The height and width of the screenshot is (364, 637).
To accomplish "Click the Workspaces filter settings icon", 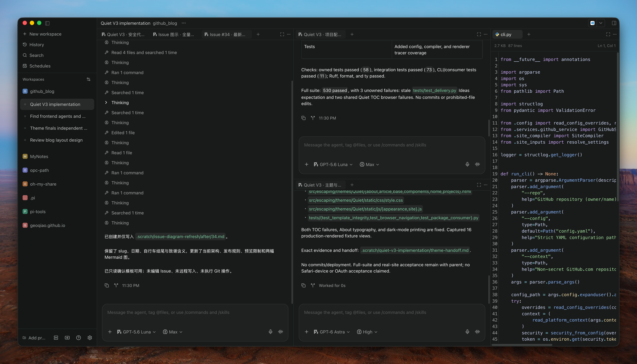I will pos(89,79).
